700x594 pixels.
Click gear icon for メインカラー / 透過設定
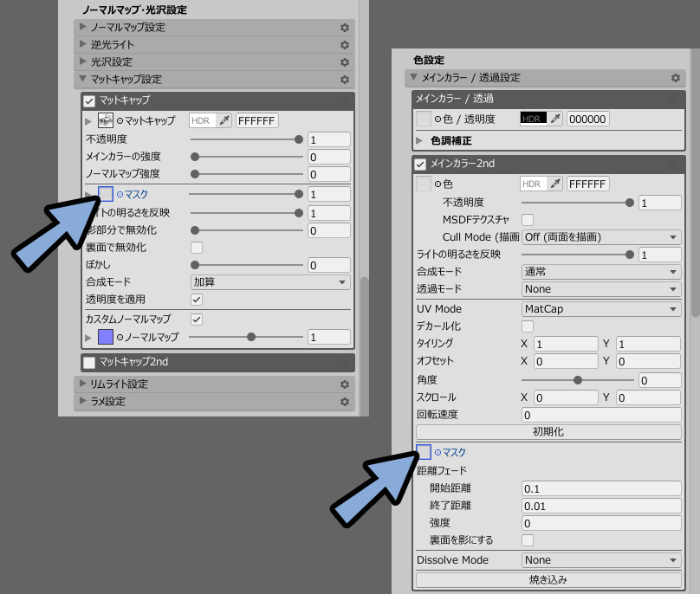pos(675,78)
